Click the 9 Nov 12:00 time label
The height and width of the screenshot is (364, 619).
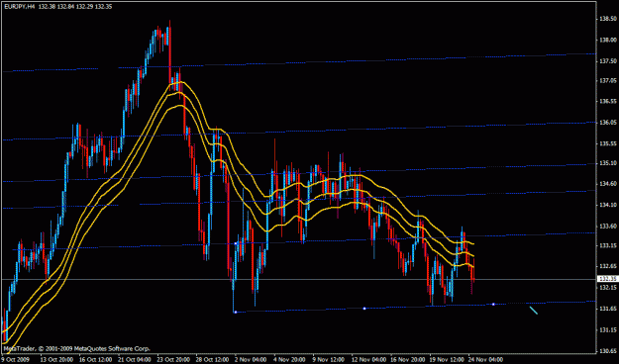329,360
